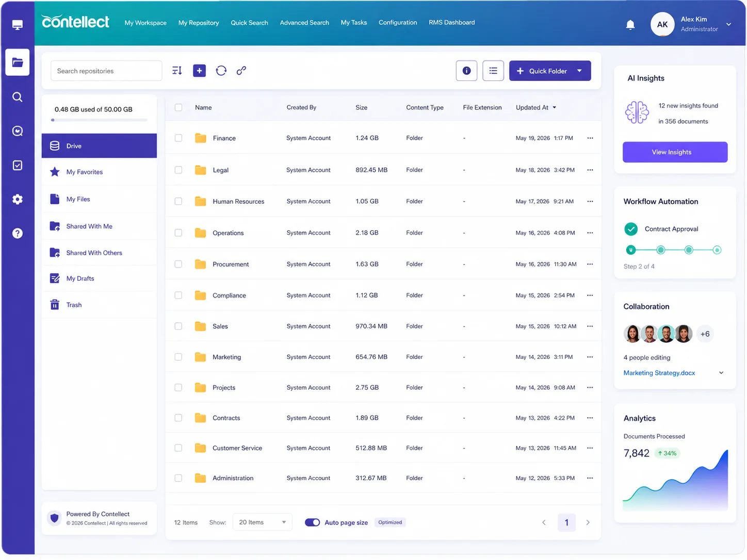Image resolution: width=747 pixels, height=560 pixels.
Task: Open row options for Marketing folder
Action: pyautogui.click(x=590, y=357)
